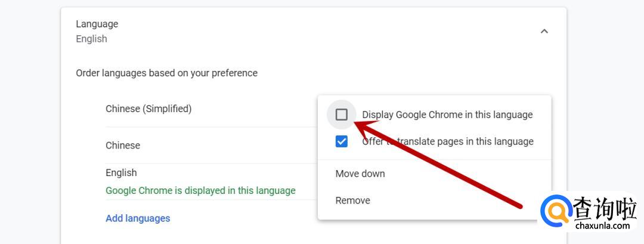
Task: Open the Add languages link
Action: (x=138, y=218)
